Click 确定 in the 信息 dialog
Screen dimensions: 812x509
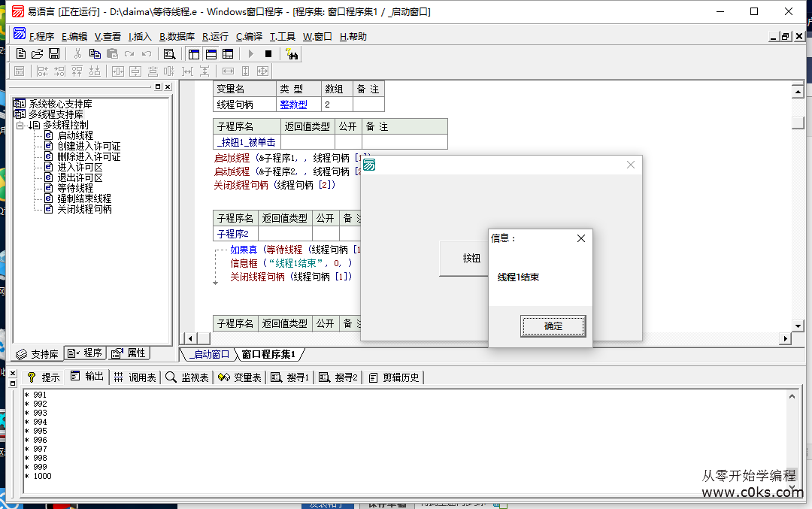(553, 326)
